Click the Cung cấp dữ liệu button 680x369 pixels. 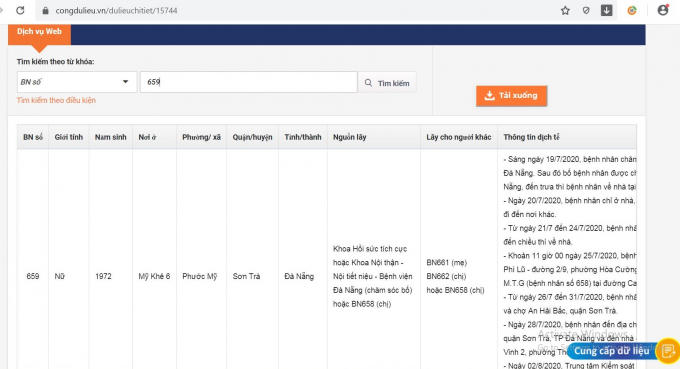tap(611, 351)
